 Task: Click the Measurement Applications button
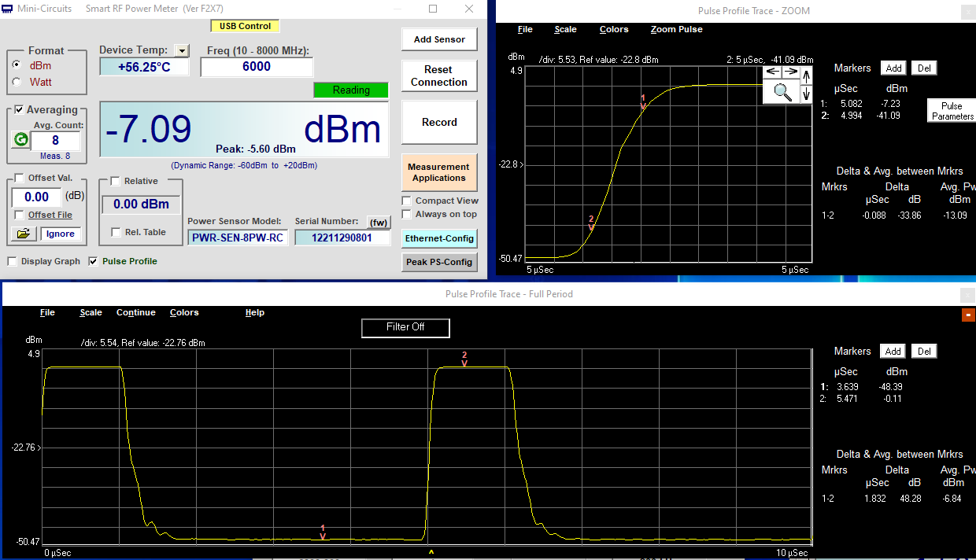(x=438, y=172)
